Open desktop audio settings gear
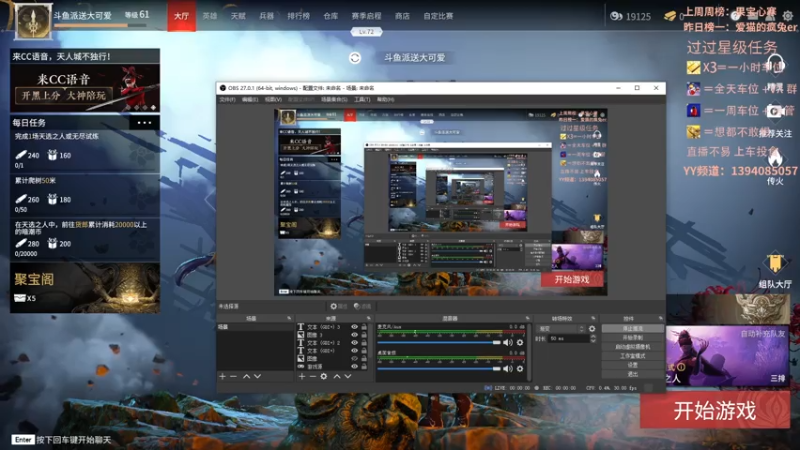Screen dimensions: 800x450 (520, 368)
